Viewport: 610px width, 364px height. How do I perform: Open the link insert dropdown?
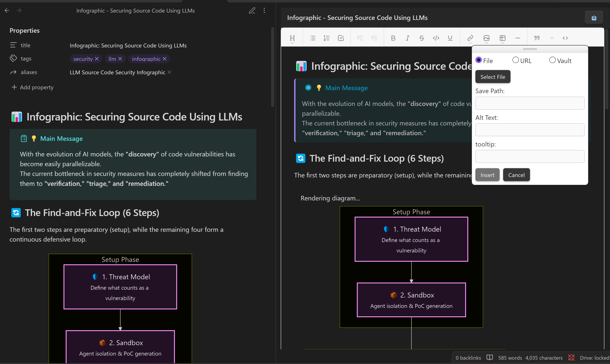470,39
